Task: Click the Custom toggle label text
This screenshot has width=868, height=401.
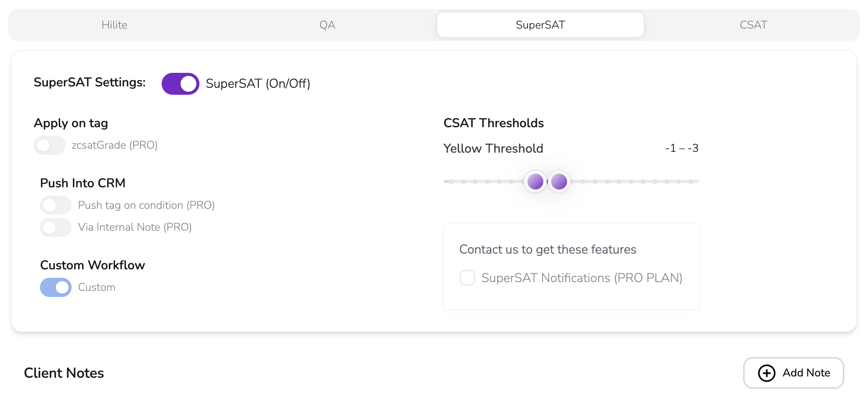Action: tap(97, 287)
